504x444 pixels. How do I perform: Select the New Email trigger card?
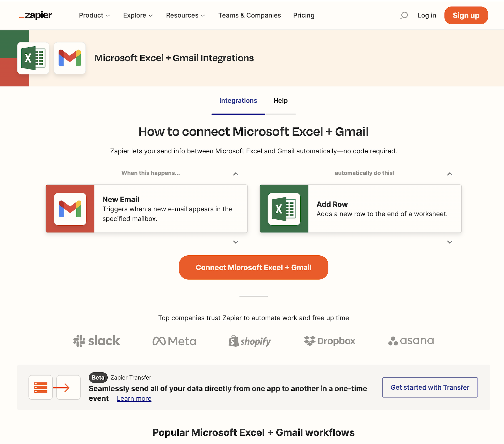coord(147,209)
